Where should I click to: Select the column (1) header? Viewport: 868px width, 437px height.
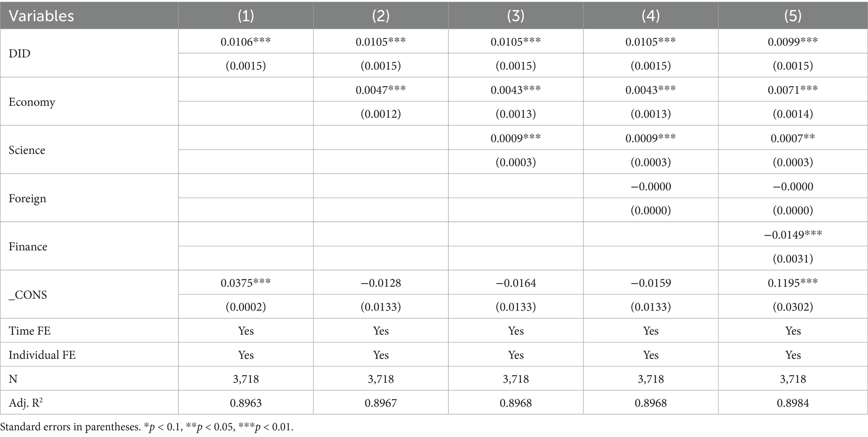[246, 16]
